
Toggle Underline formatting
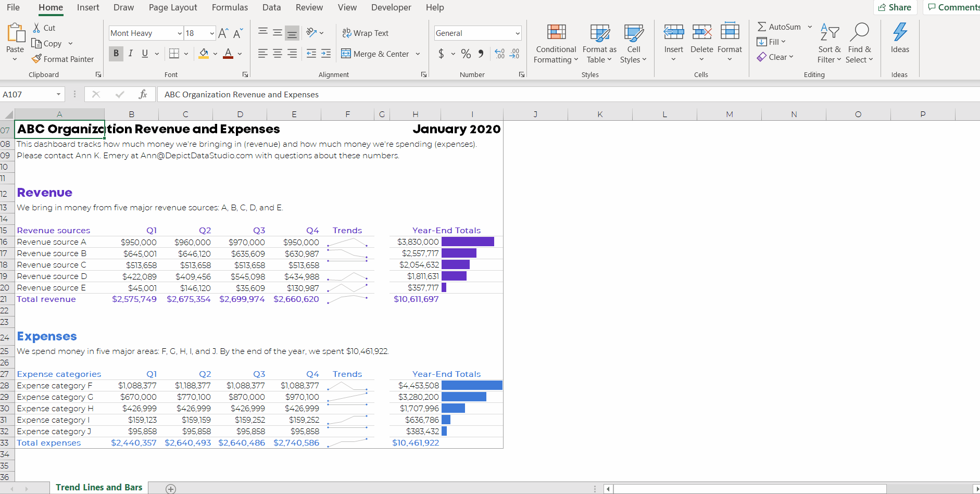(145, 54)
